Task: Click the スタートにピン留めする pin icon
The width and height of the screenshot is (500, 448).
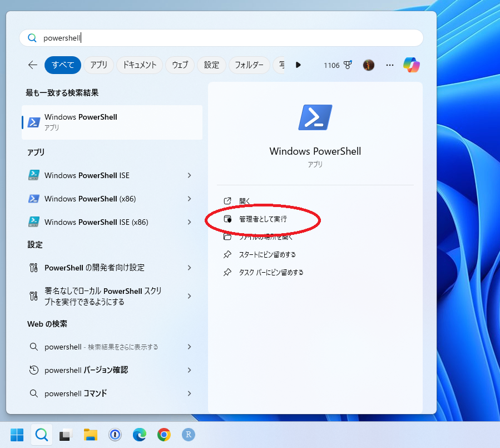Action: (227, 255)
